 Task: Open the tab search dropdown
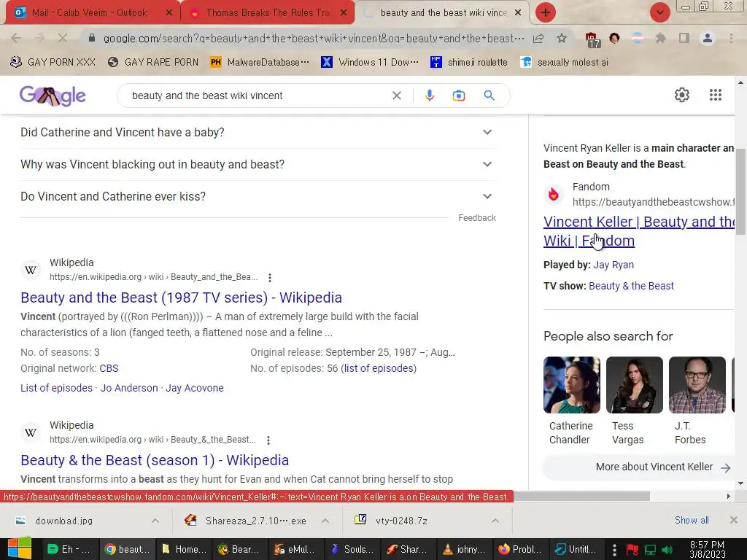pos(659,12)
